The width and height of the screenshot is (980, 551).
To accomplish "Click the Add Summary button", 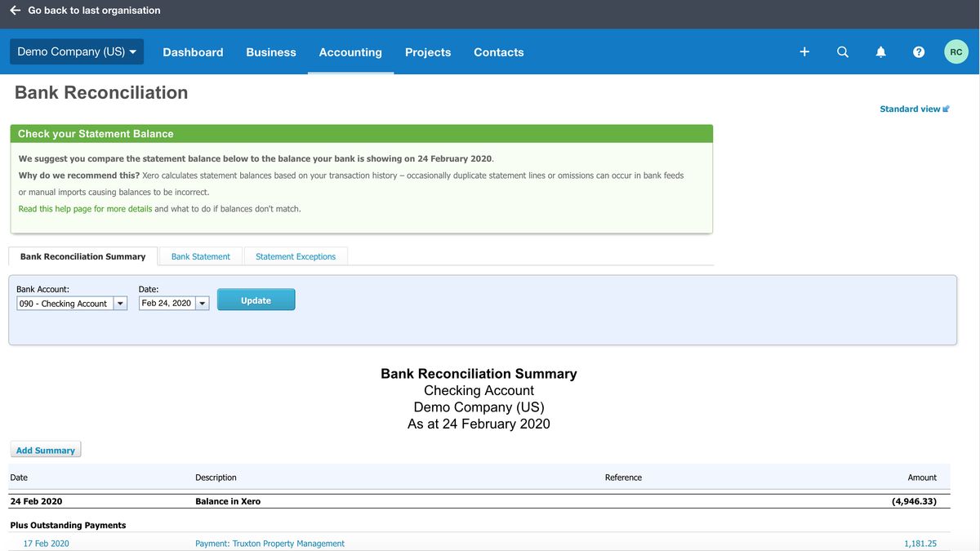I will click(45, 449).
